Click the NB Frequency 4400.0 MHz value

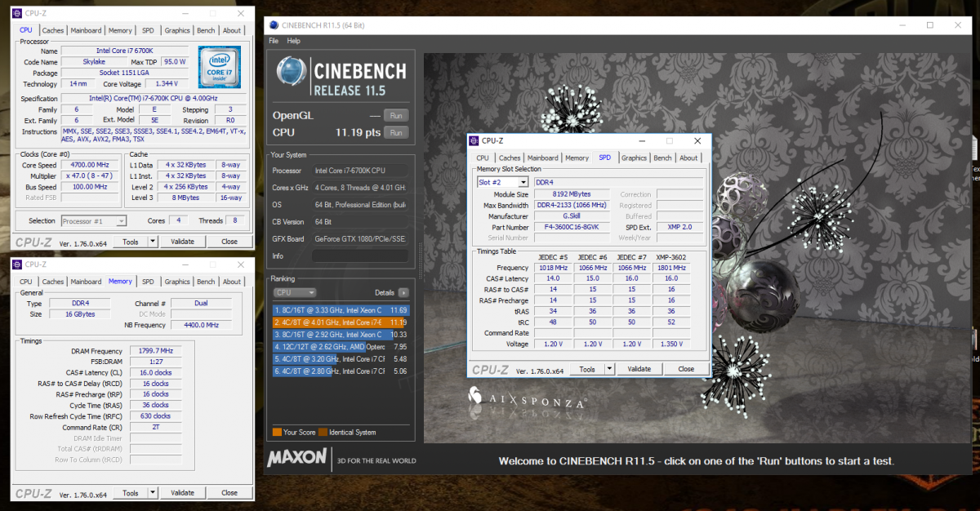201,325
